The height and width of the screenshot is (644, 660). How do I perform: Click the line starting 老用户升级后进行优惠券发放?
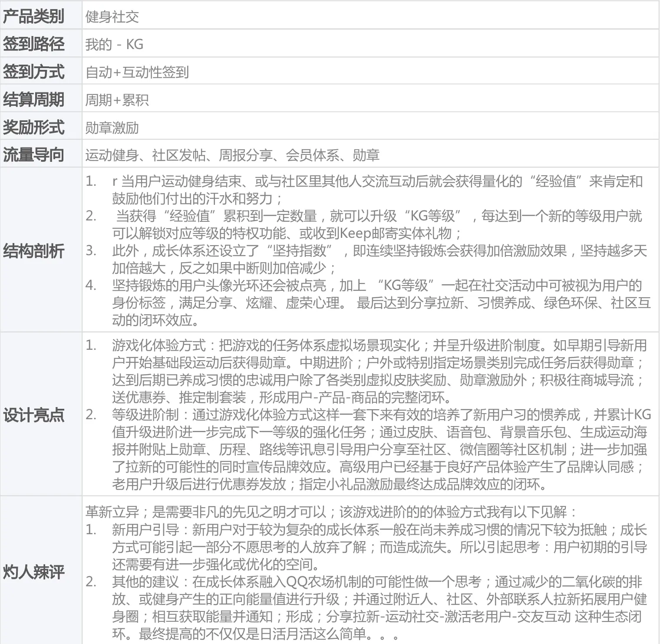pyautogui.click(x=329, y=484)
